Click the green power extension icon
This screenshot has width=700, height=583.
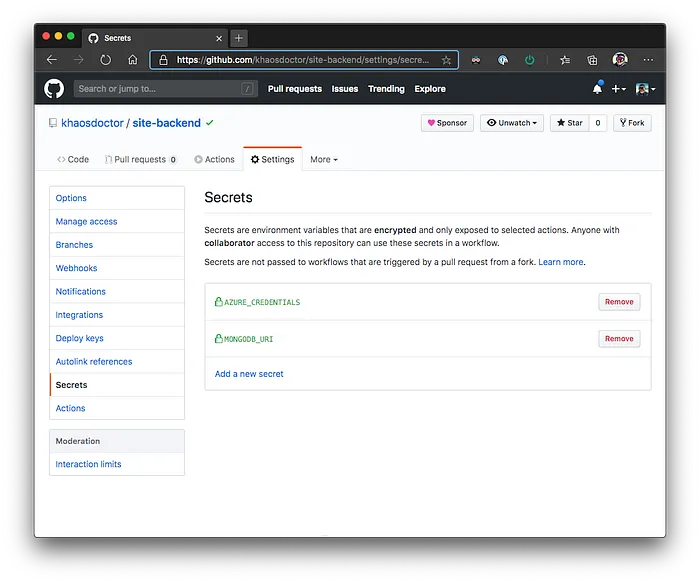529,60
